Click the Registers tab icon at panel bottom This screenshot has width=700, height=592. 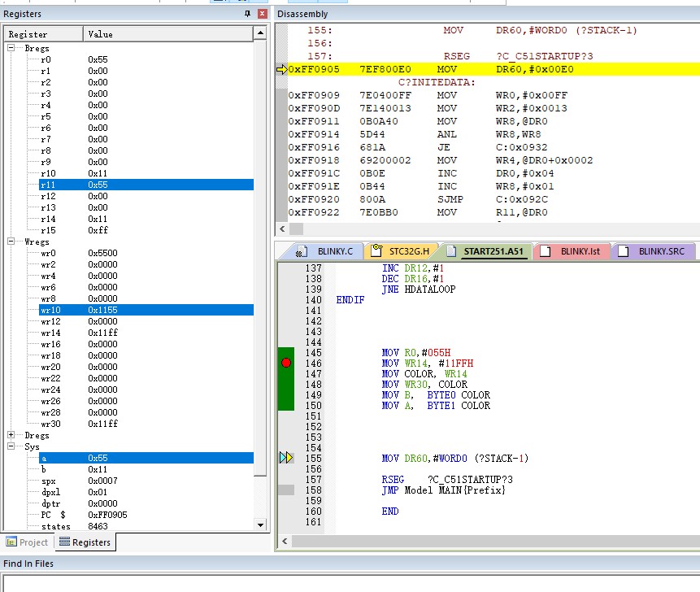[x=65, y=542]
